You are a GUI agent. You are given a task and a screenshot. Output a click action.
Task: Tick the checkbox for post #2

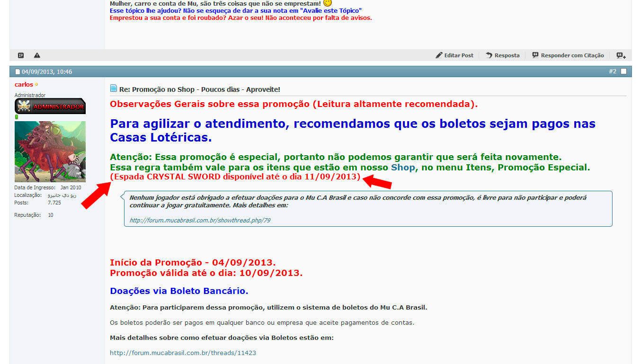click(623, 71)
